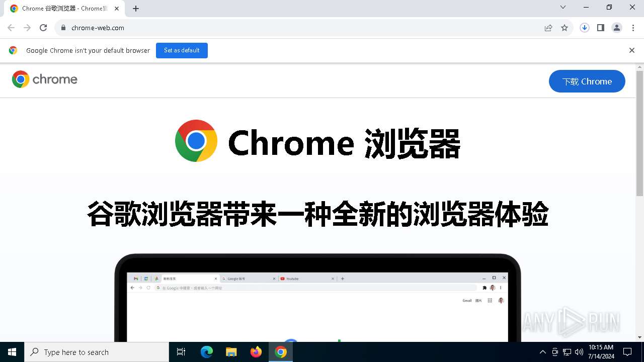The height and width of the screenshot is (362, 644).
Task: Launch Firefox from taskbar
Action: pyautogui.click(x=256, y=352)
